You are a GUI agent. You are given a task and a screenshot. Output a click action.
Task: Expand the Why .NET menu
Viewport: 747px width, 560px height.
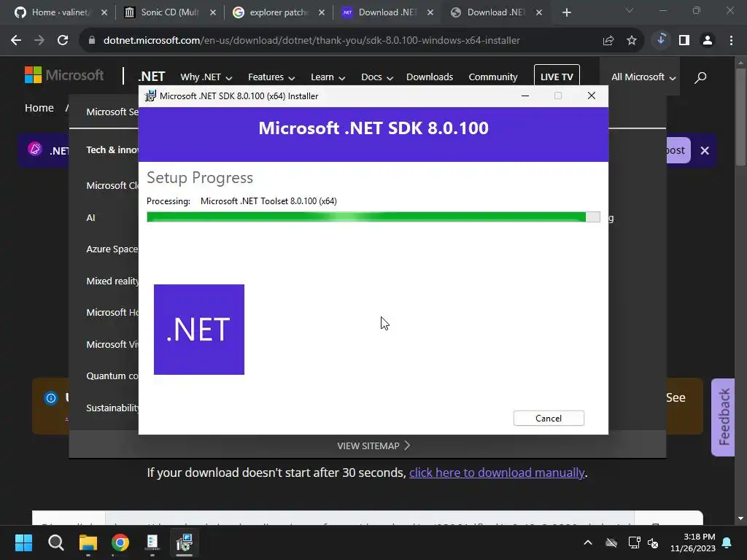coord(206,77)
